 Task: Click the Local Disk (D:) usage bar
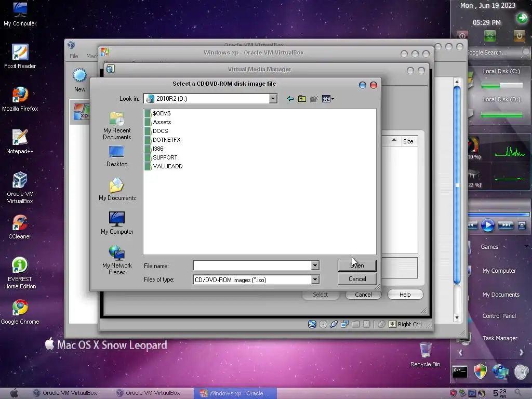point(501,115)
